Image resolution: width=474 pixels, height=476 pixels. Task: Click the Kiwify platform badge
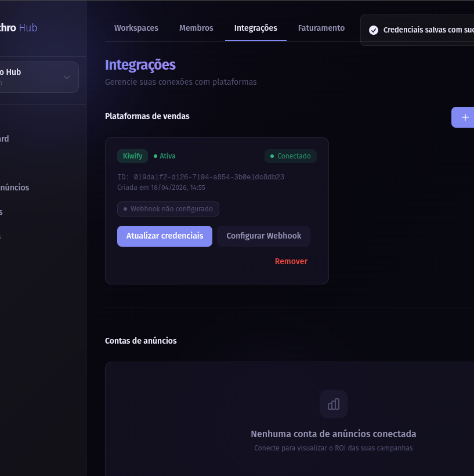coord(132,156)
